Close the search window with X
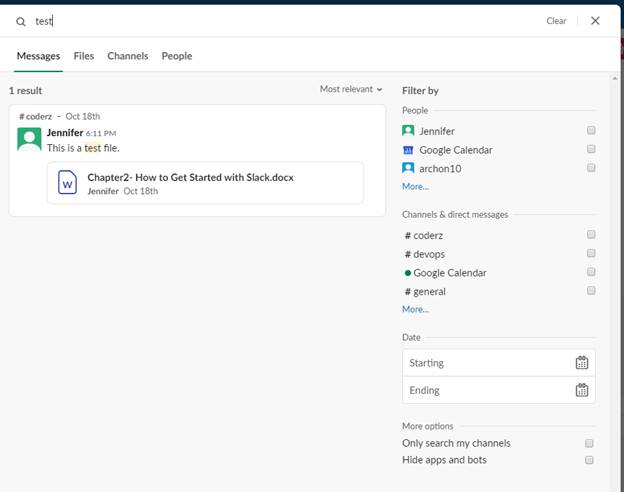This screenshot has height=492, width=624. click(595, 21)
